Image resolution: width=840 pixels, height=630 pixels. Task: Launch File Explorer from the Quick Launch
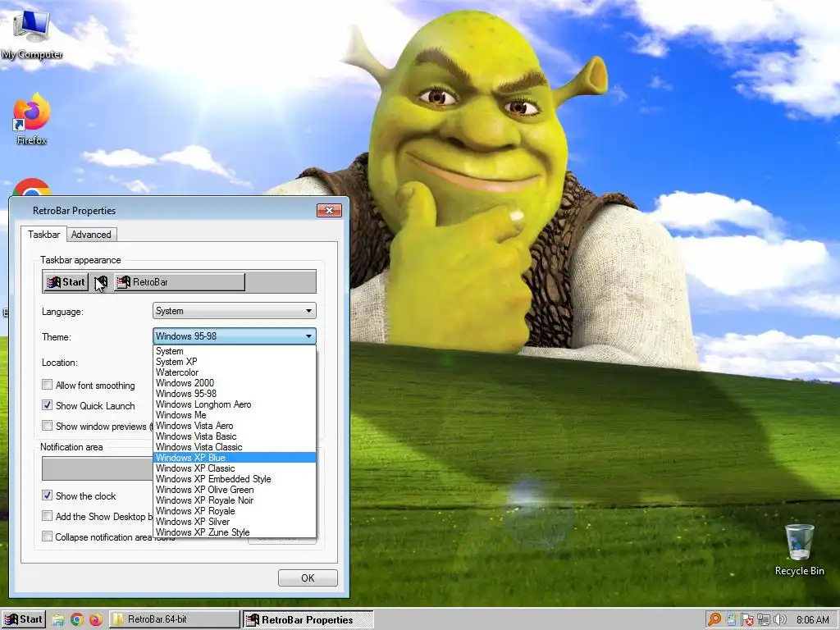tap(58, 620)
